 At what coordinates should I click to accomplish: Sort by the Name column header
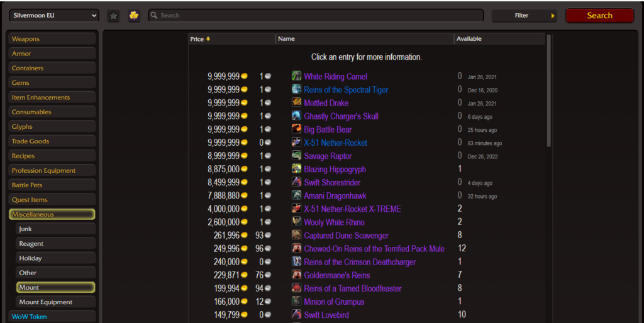[365, 39]
